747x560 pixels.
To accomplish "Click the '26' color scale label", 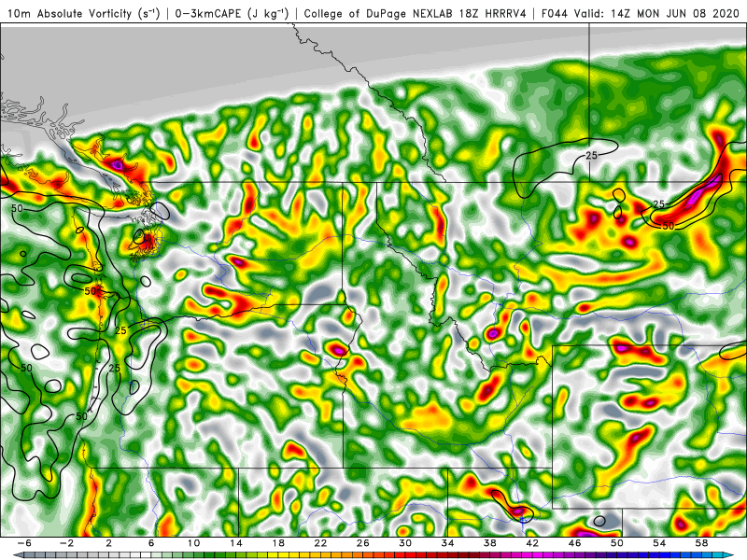I will click(x=362, y=543).
